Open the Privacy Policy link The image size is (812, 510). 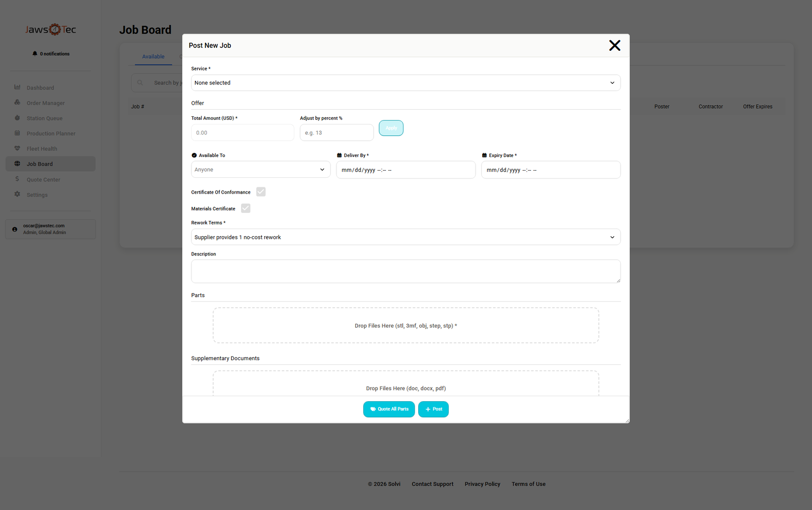click(x=483, y=484)
